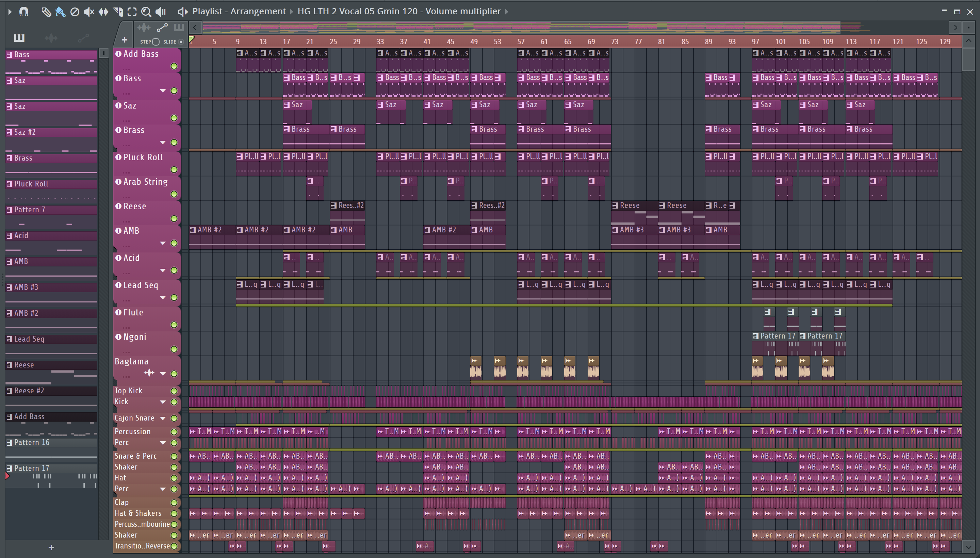This screenshot has width=980, height=558.
Task: Click Flute track header circle icon
Action: click(x=118, y=312)
